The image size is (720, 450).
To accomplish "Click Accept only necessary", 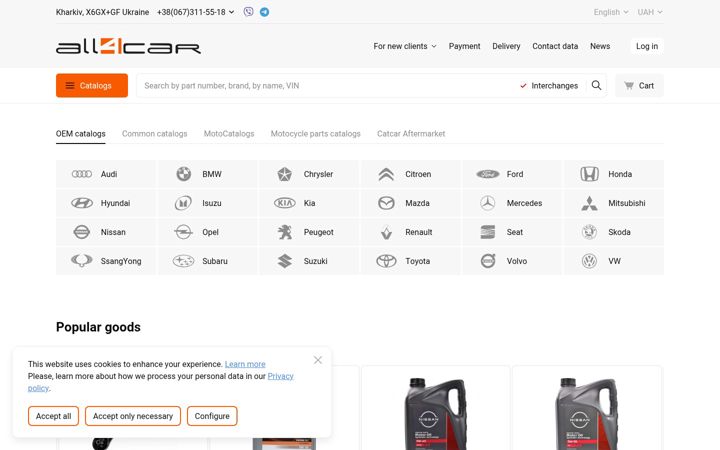I will coord(133,416).
